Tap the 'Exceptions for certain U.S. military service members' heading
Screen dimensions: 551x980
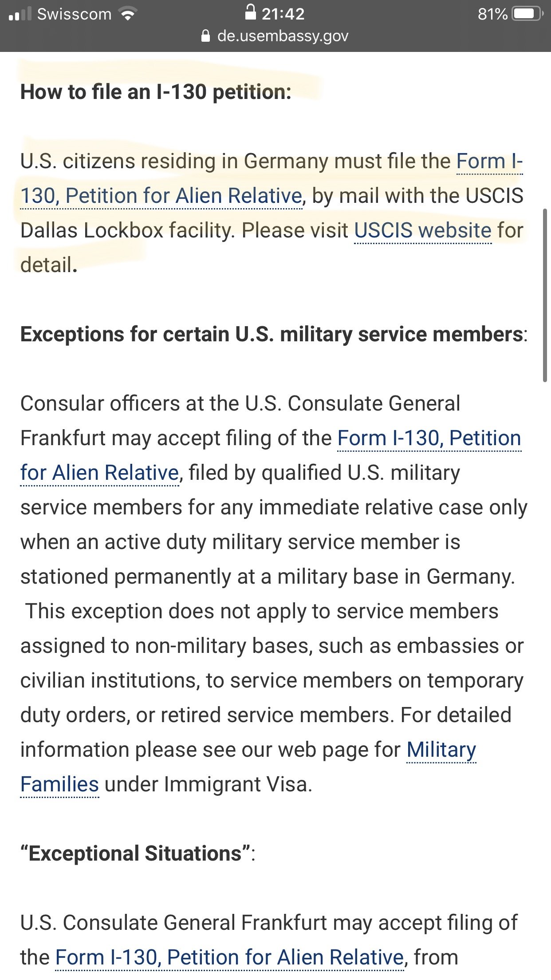coord(274,334)
